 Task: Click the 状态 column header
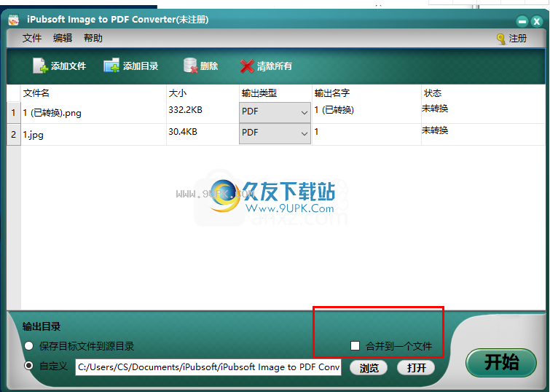pos(433,93)
